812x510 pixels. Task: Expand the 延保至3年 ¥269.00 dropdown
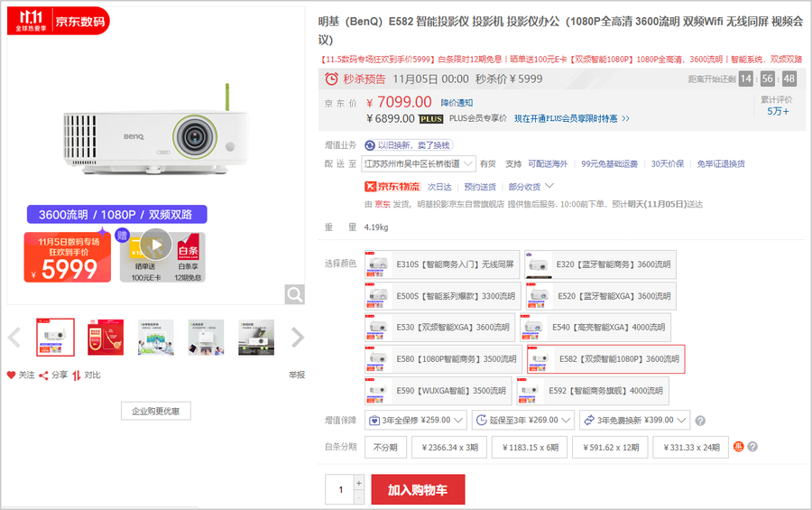523,420
